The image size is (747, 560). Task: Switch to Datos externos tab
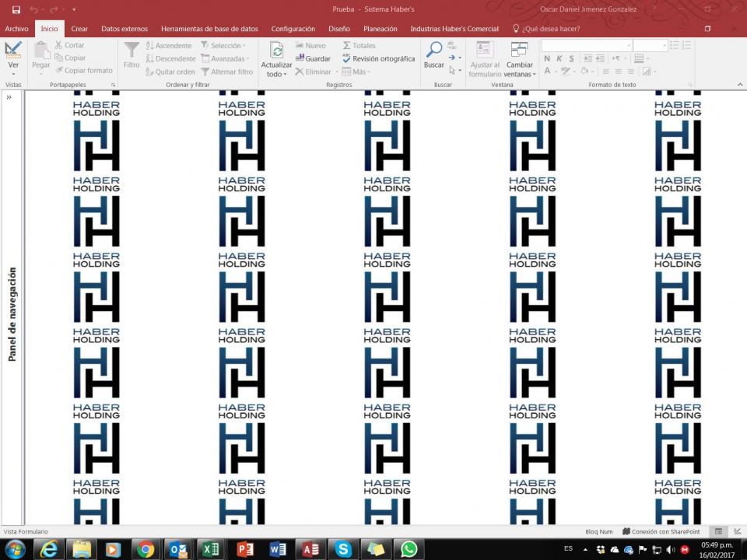[124, 29]
